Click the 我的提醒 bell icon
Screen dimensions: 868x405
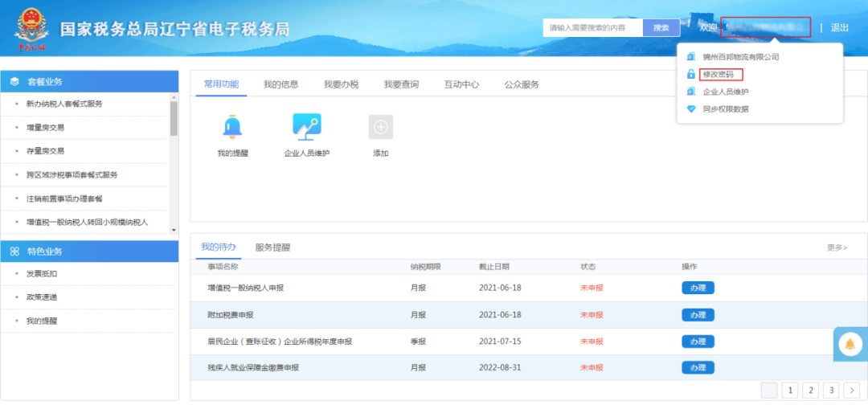click(233, 127)
